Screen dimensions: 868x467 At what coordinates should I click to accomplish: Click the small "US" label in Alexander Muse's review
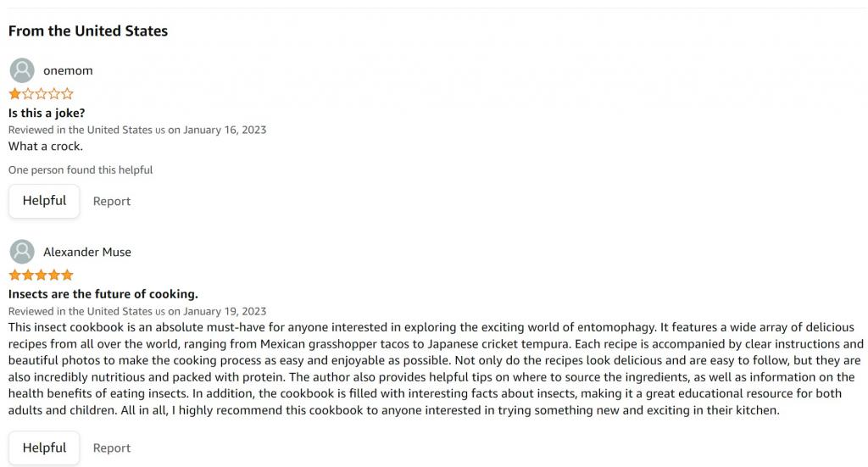point(160,312)
